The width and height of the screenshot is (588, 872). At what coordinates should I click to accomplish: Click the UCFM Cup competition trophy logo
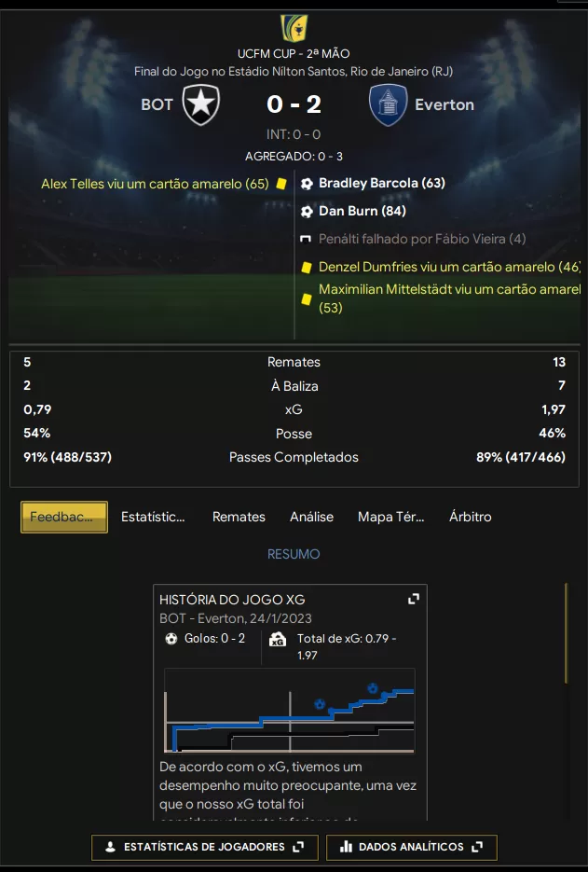[x=294, y=28]
